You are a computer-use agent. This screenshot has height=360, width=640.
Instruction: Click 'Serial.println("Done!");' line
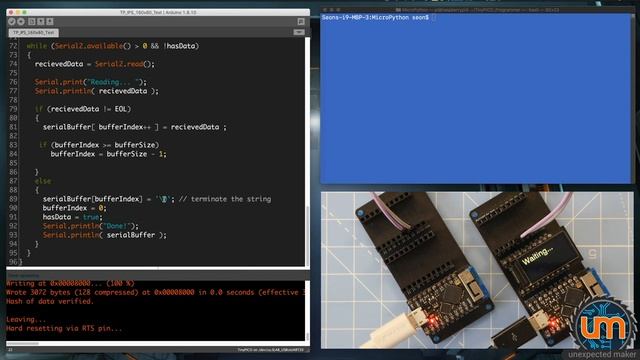pyautogui.click(x=91, y=226)
